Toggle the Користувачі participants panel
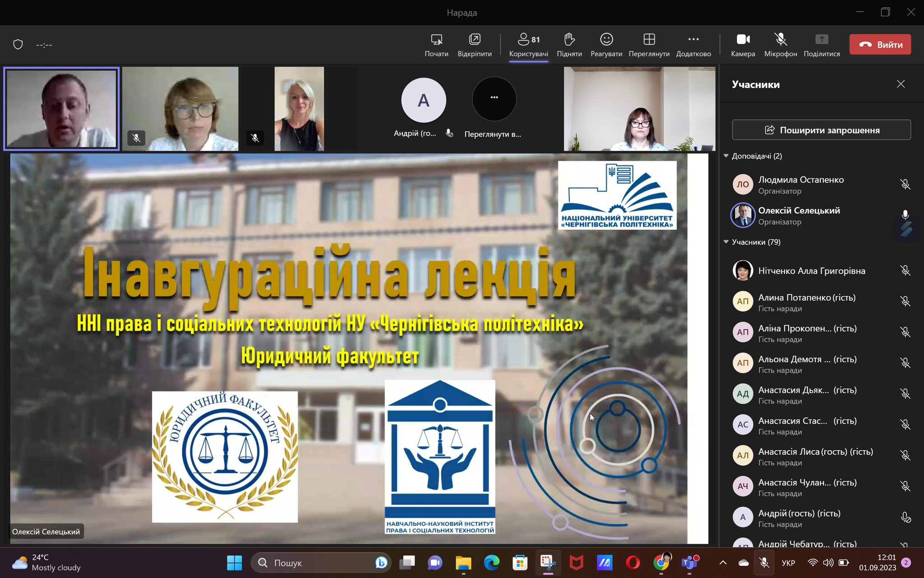 528,45
